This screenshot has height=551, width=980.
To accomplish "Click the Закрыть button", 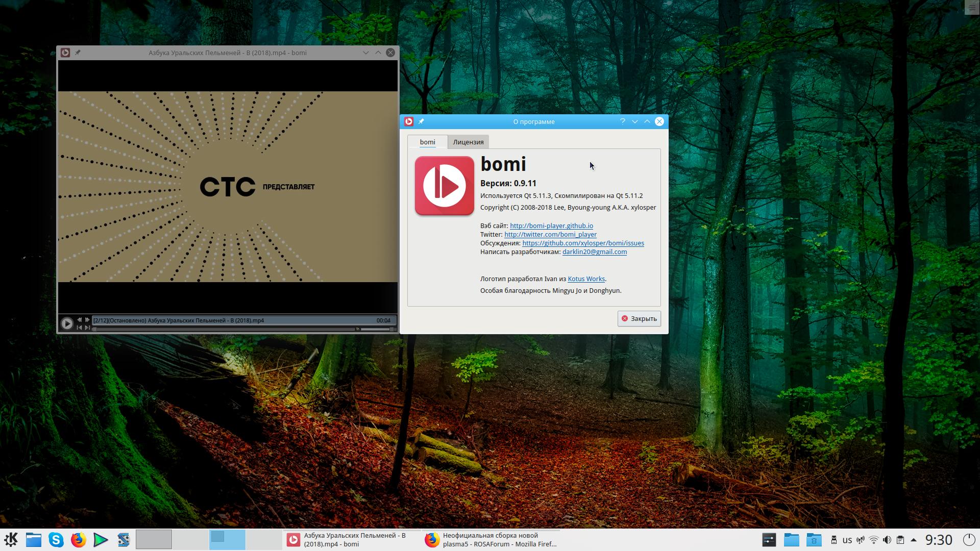I will coord(639,318).
